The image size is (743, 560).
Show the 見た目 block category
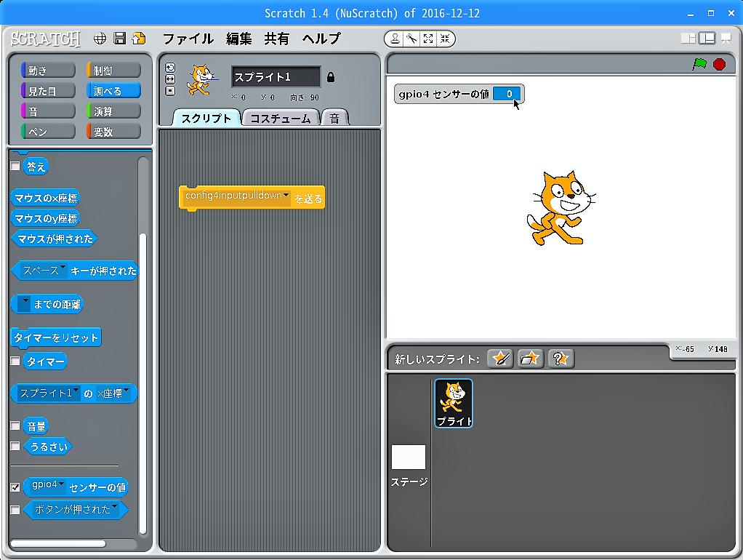pyautogui.click(x=48, y=91)
